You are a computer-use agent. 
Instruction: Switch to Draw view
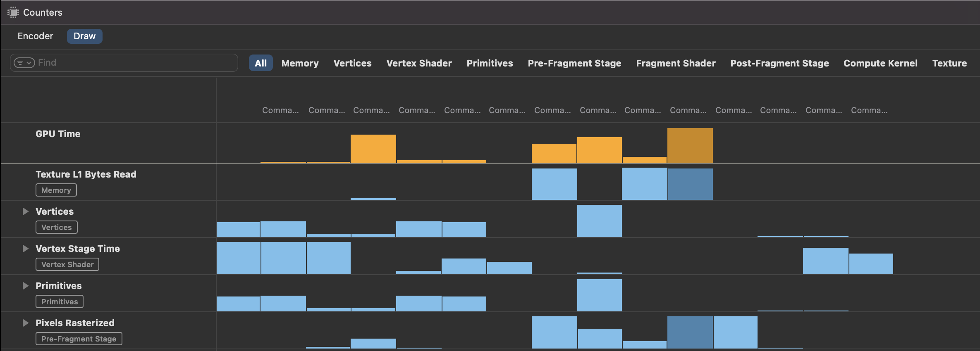pyautogui.click(x=84, y=36)
